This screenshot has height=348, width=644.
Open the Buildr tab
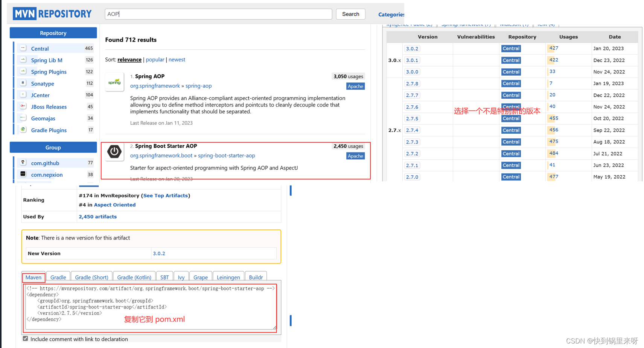click(x=256, y=277)
